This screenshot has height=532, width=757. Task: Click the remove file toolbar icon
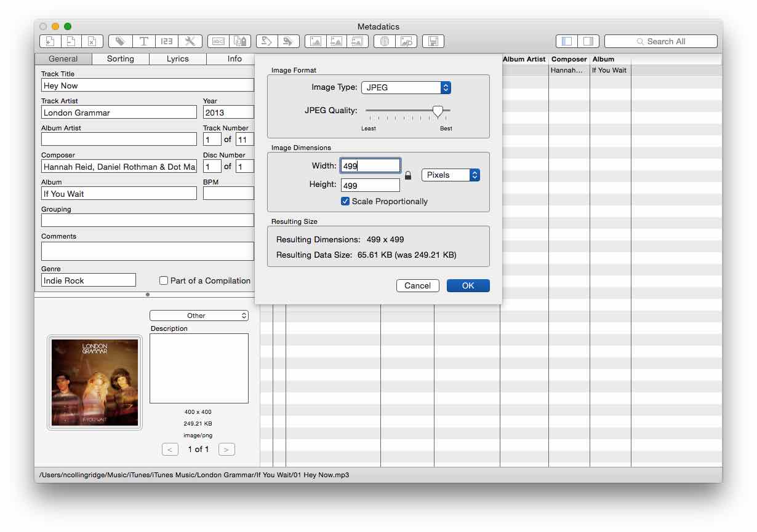click(x=71, y=41)
